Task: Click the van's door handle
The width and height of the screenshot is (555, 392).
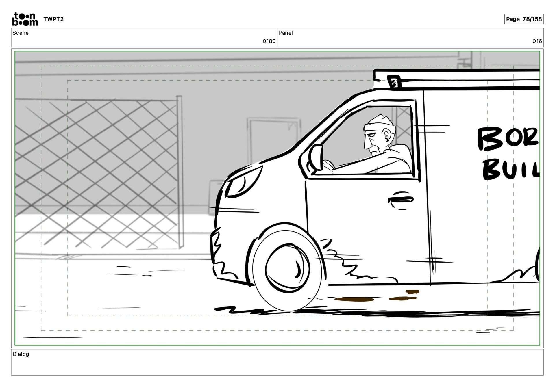Action: tap(401, 200)
